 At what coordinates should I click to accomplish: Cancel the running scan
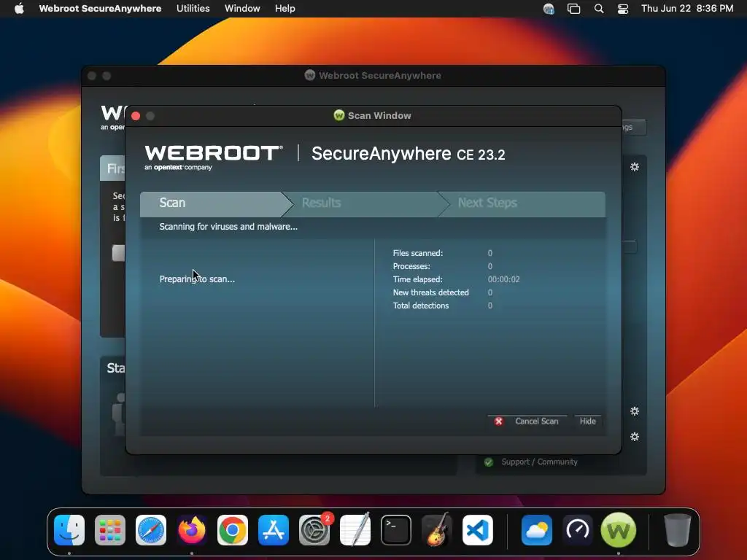click(x=528, y=421)
